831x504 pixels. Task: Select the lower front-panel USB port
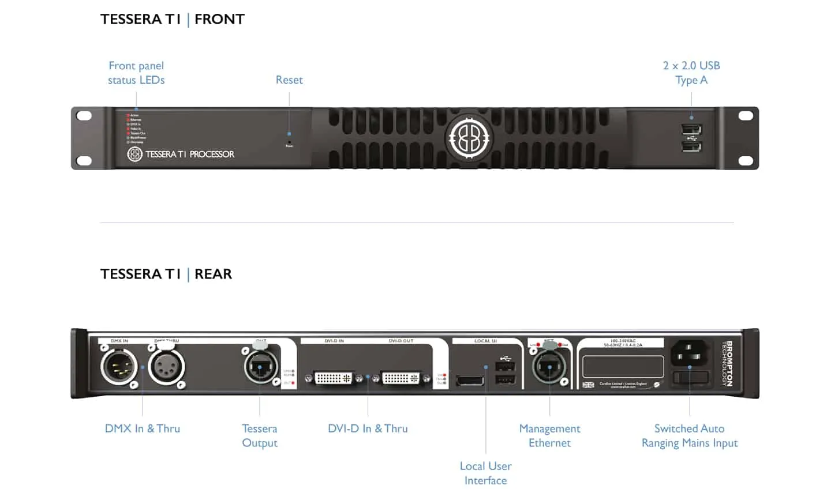[x=691, y=146]
